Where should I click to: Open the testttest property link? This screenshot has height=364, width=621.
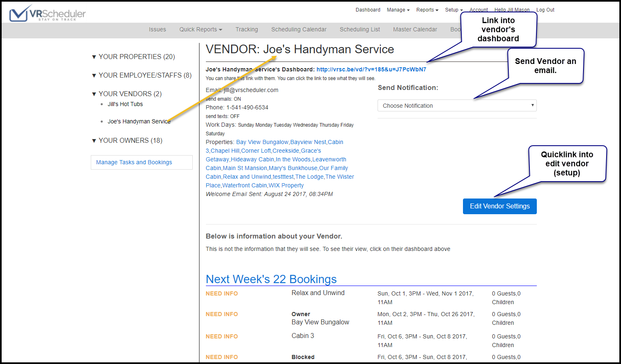pyautogui.click(x=283, y=177)
